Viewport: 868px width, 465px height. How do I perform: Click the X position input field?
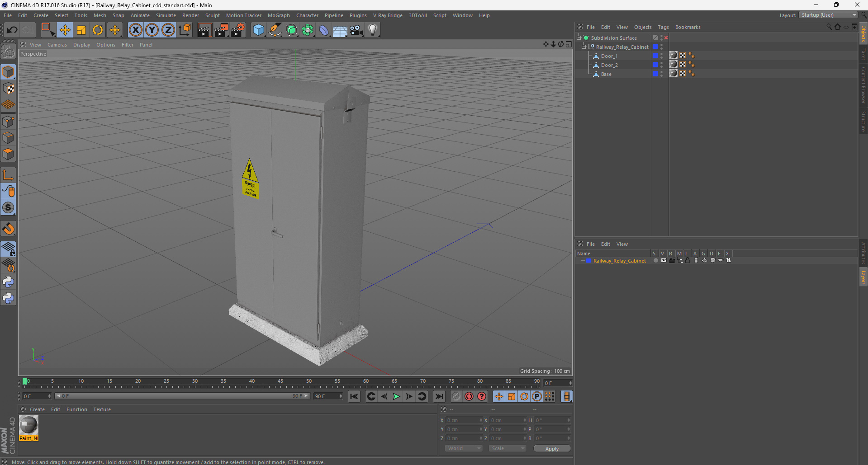coord(464,420)
